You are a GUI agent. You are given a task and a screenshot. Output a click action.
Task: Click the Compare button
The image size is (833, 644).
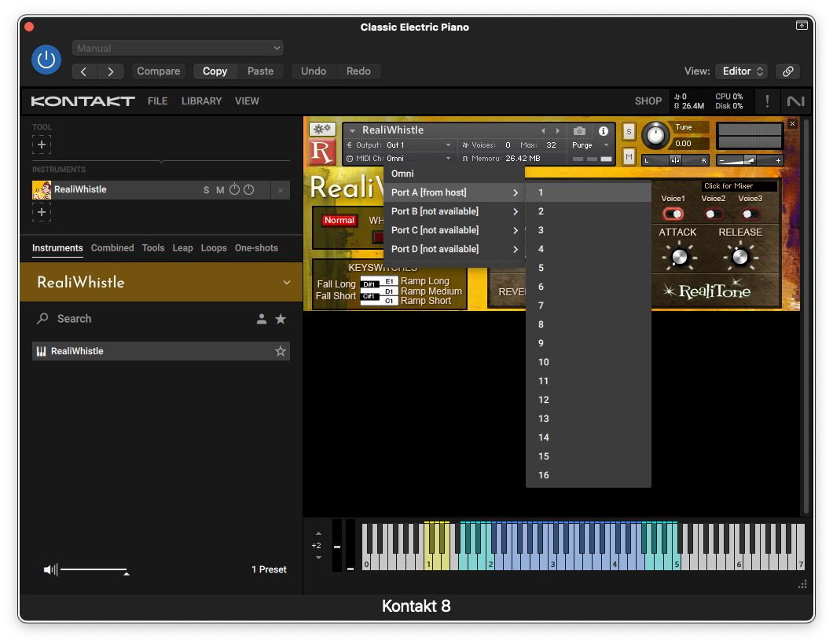(158, 71)
